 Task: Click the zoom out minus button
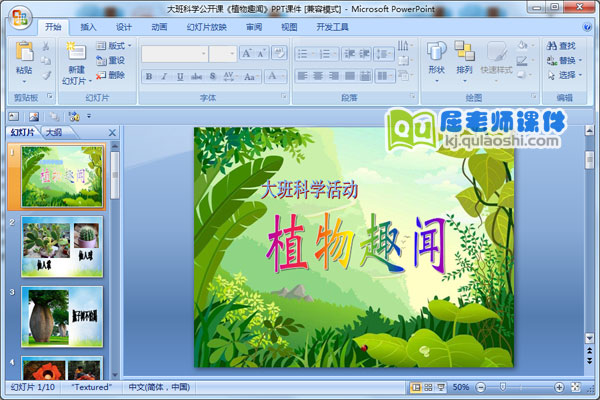[x=481, y=387]
